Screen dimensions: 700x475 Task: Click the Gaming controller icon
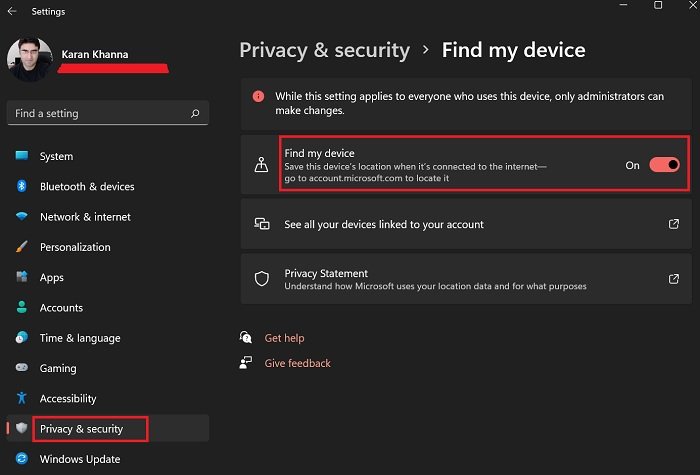pos(22,368)
